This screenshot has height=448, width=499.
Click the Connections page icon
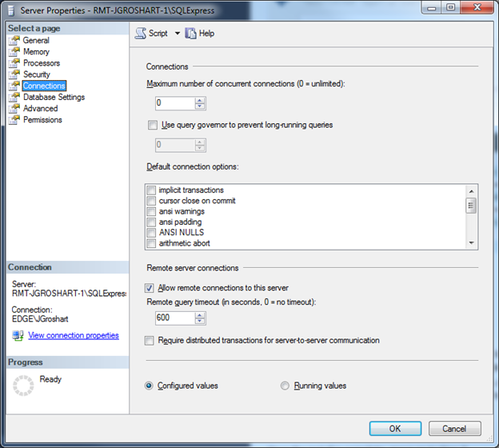(14, 86)
